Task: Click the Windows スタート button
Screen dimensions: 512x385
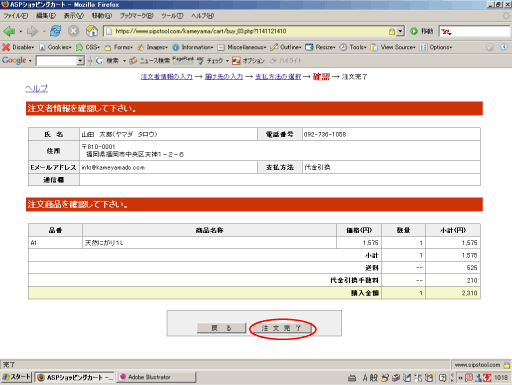Action: 16,377
